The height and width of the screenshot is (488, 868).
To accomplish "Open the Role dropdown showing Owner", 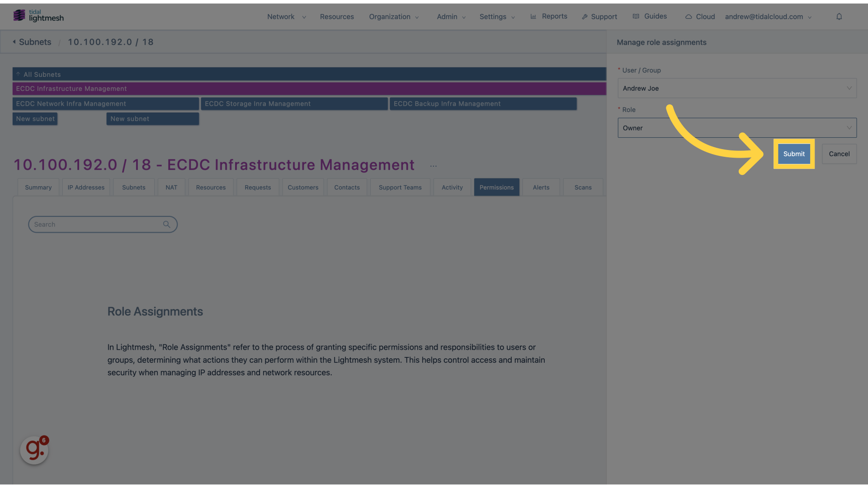I will tap(737, 128).
